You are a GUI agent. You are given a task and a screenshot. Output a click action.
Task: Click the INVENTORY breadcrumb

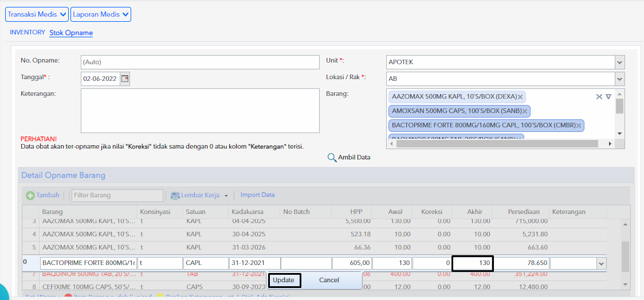(28, 32)
